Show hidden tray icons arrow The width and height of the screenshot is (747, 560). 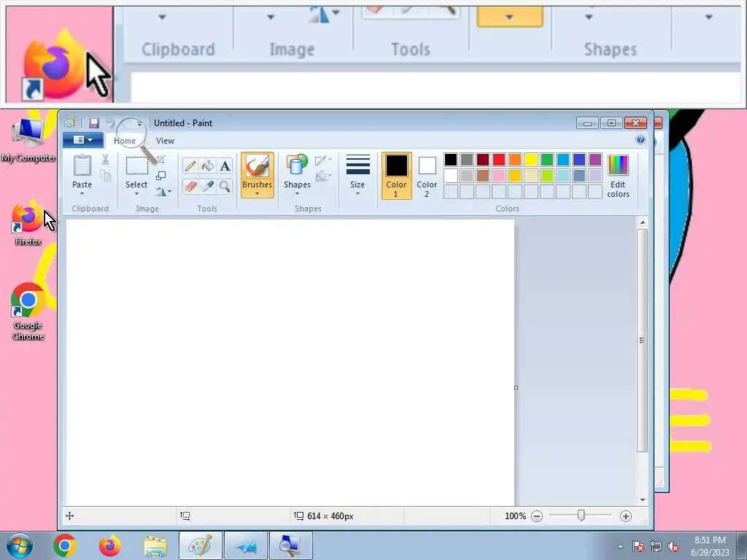coord(620,547)
